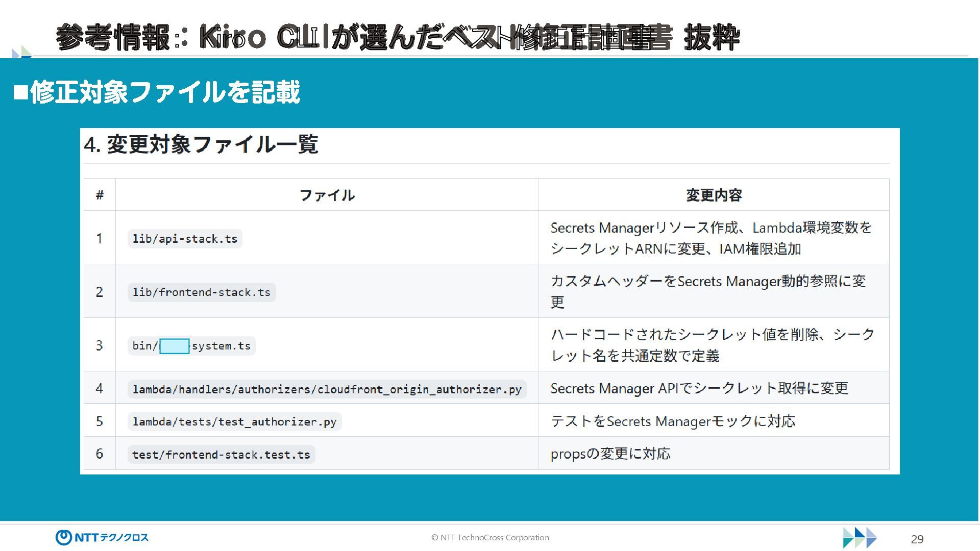Click the small arrow icon beside the title

[21, 52]
